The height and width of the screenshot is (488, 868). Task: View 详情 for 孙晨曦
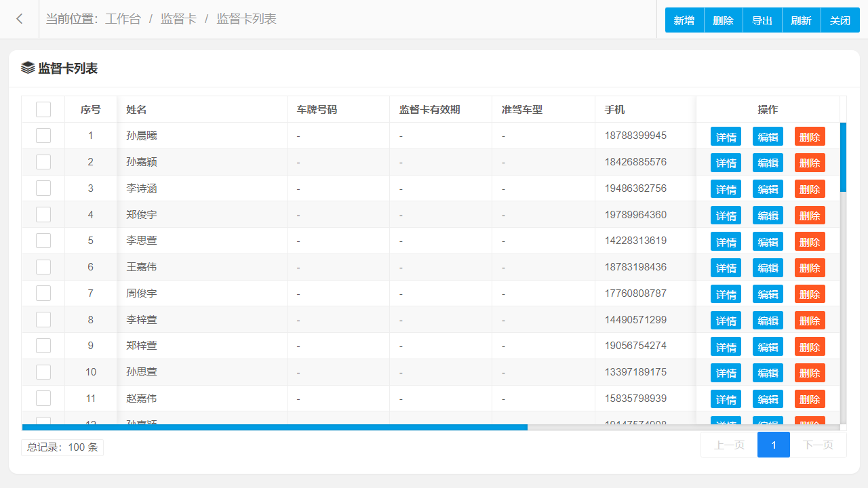[726, 136]
